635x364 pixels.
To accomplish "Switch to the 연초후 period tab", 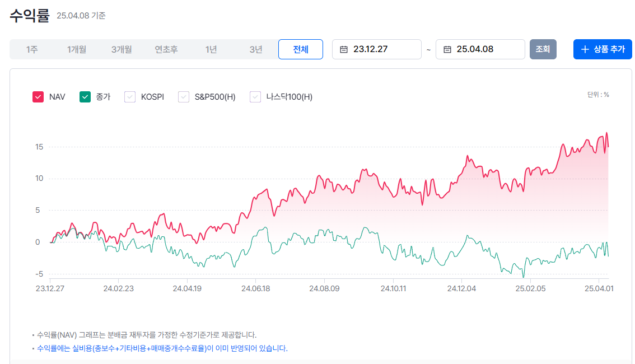I will point(166,49).
